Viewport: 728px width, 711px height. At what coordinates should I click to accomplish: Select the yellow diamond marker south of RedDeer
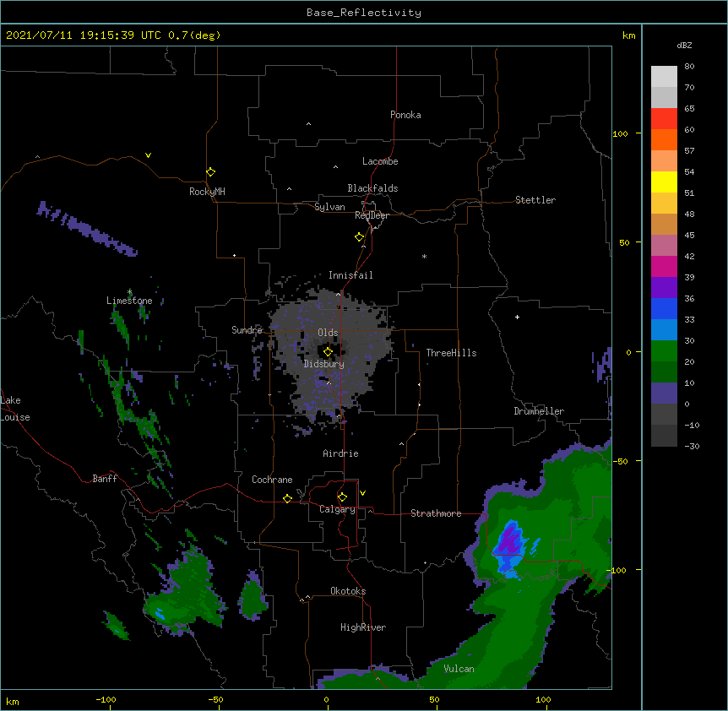(x=359, y=237)
